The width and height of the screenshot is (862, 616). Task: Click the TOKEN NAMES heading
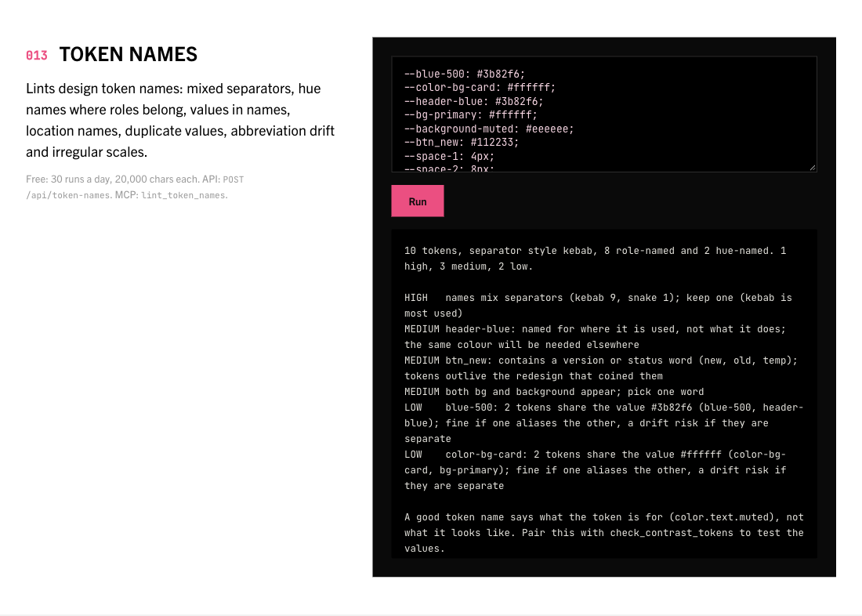click(x=128, y=54)
